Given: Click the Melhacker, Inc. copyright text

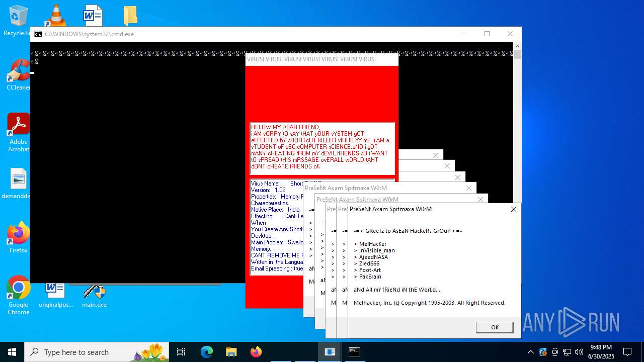Looking at the screenshot, I should click(430, 303).
